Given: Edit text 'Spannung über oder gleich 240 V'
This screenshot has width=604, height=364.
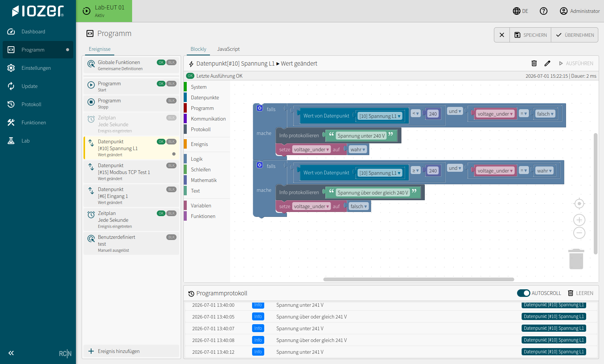Looking at the screenshot, I should click(373, 193).
